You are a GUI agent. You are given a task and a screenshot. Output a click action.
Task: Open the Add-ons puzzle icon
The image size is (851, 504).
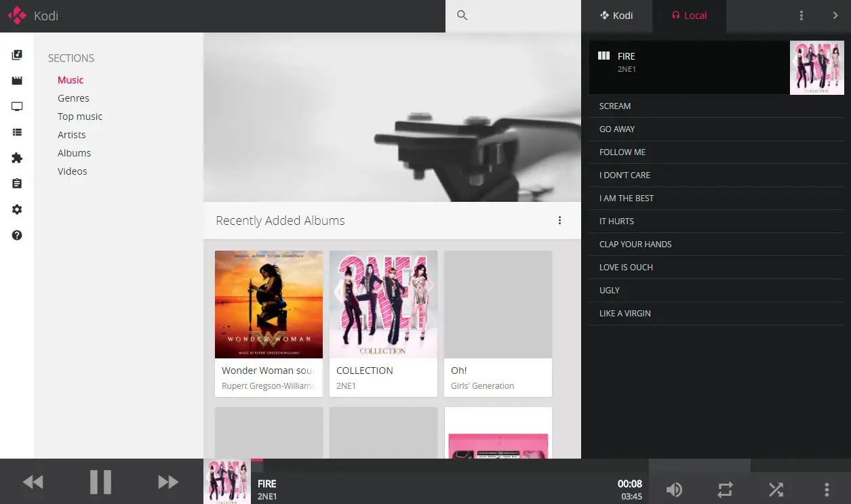[17, 158]
